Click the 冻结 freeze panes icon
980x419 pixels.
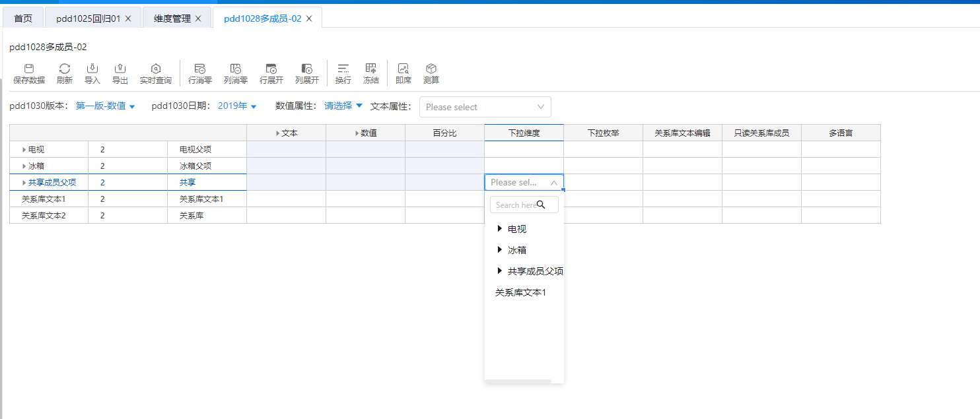point(370,69)
